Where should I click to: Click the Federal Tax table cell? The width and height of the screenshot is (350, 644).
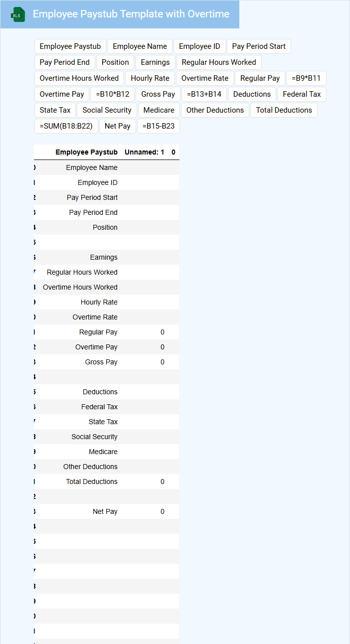[x=100, y=407]
